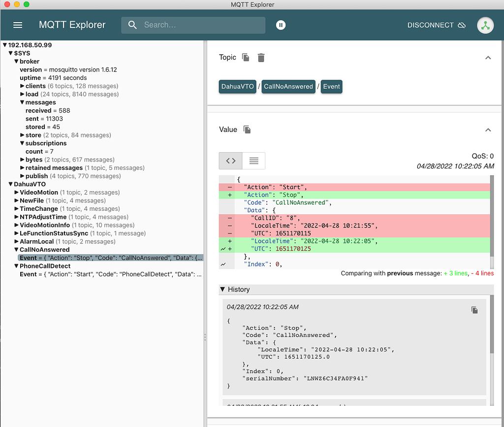
Task: Delete the topic with the trash icon
Action: pos(261,58)
